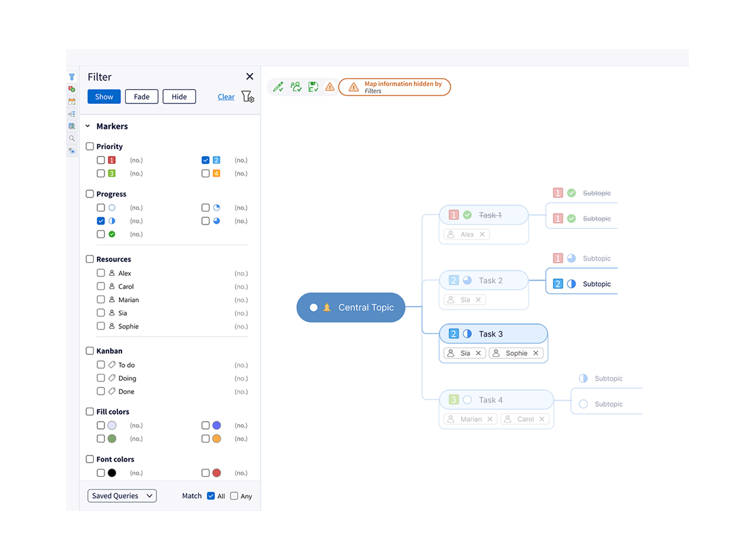Select the funnel Filter sidebar tab icon
This screenshot has width=755, height=560.
[72, 77]
